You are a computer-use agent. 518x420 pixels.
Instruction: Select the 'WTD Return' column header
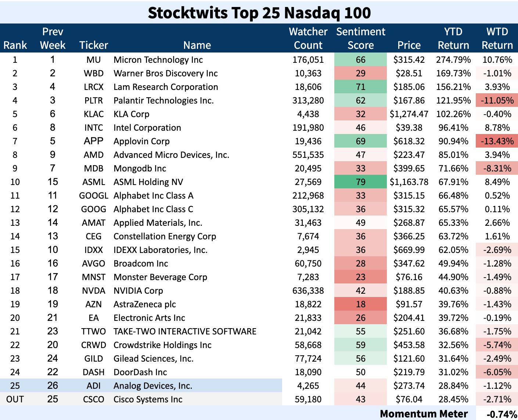pyautogui.click(x=497, y=39)
